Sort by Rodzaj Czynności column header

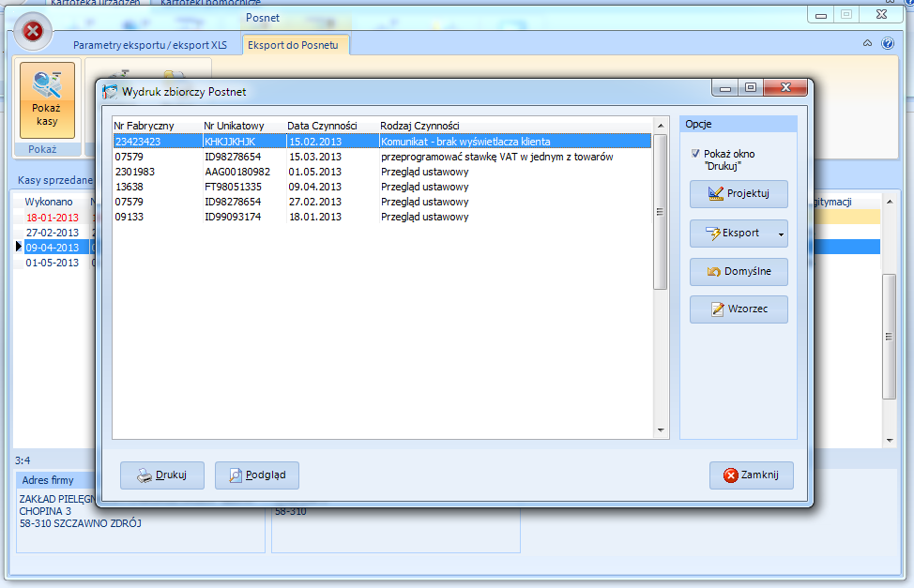tap(419, 126)
